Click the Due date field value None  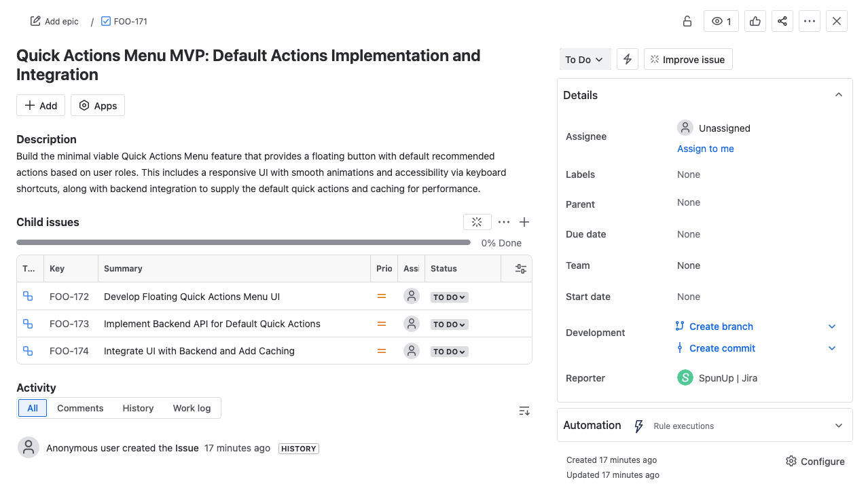689,234
